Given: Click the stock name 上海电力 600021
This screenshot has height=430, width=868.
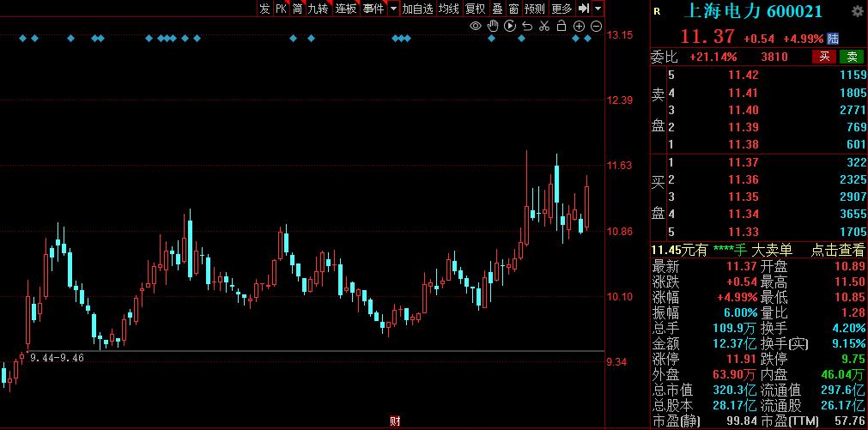Looking at the screenshot, I should click(x=754, y=12).
